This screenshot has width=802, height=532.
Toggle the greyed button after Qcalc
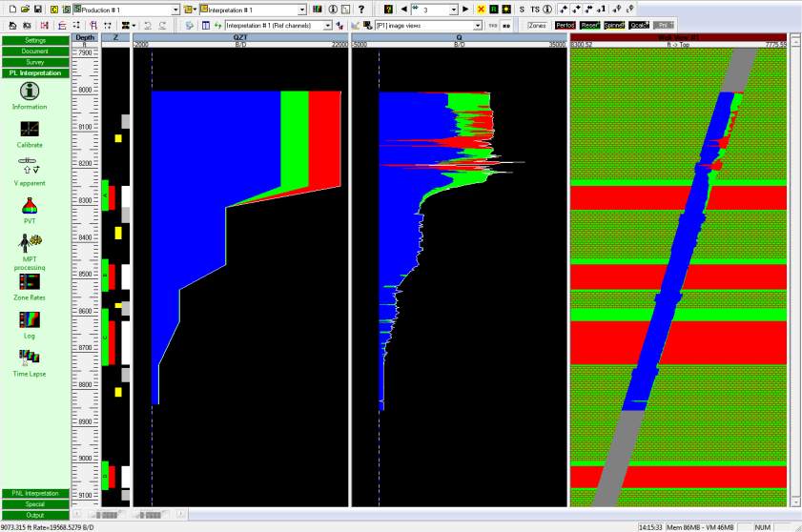[664, 25]
